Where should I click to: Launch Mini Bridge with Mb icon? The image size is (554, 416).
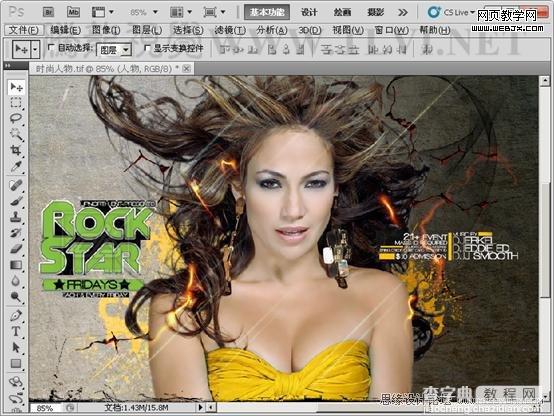pos(73,12)
